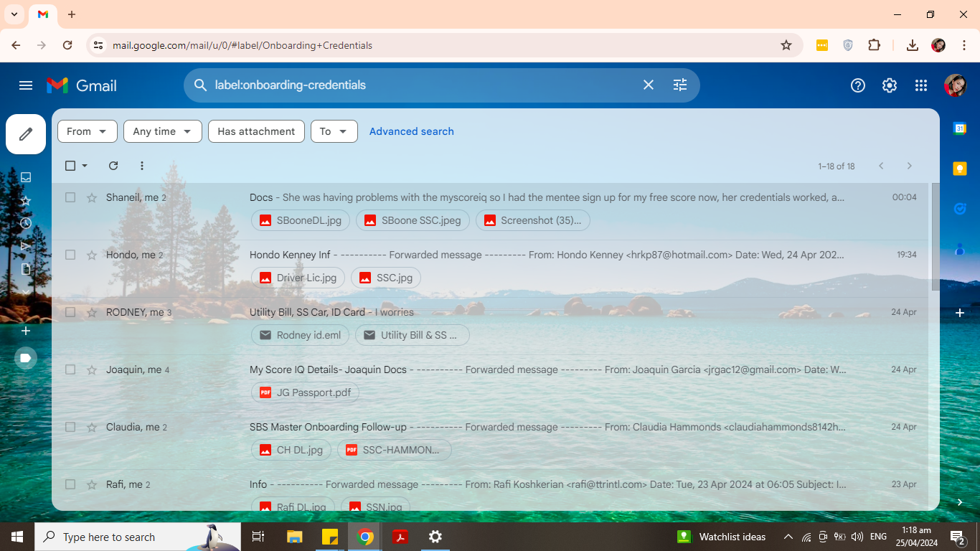Viewport: 980px width, 551px height.
Task: Open Gmail Support help icon
Action: 858,85
